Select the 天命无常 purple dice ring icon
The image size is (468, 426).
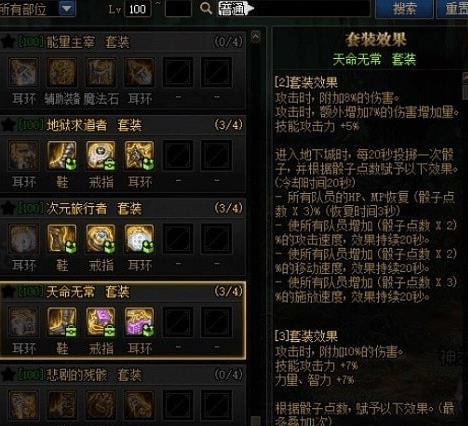click(101, 322)
